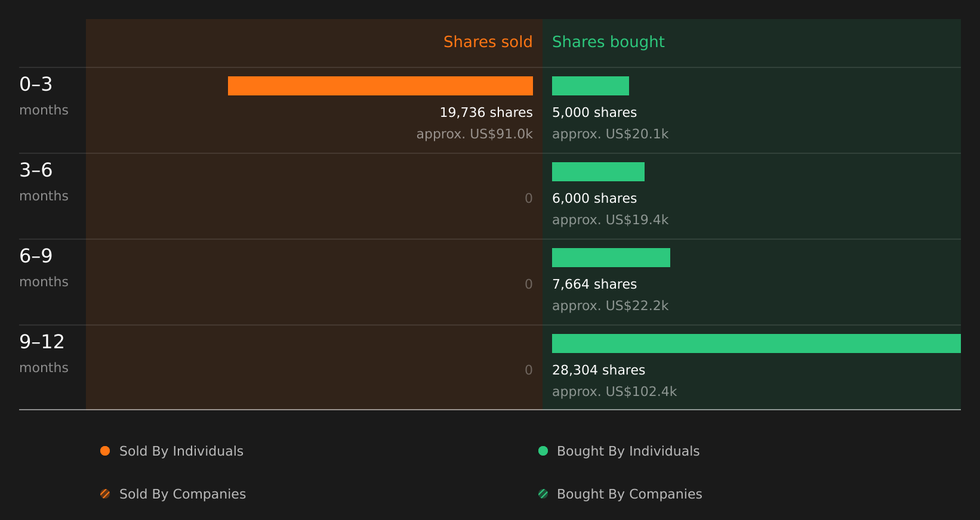Click the green 9–12 months shares bought bar
980x520 pixels.
pos(756,343)
